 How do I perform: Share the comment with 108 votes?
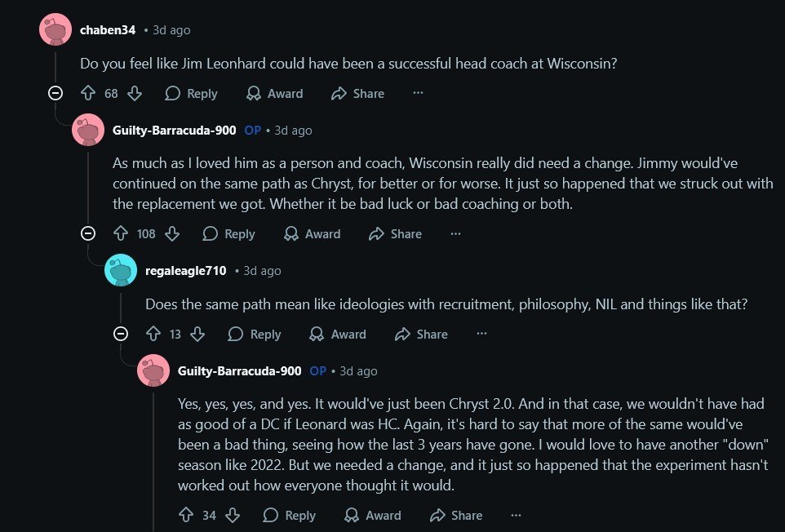point(396,234)
